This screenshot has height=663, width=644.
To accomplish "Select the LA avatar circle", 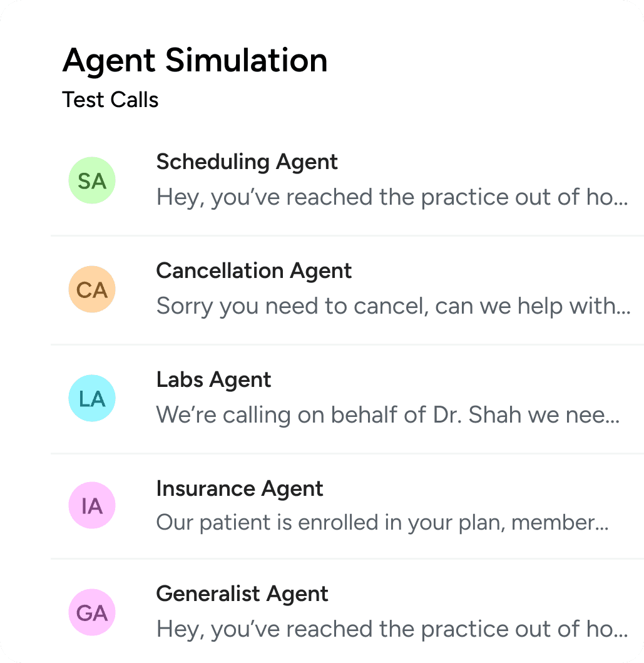I will click(91, 398).
